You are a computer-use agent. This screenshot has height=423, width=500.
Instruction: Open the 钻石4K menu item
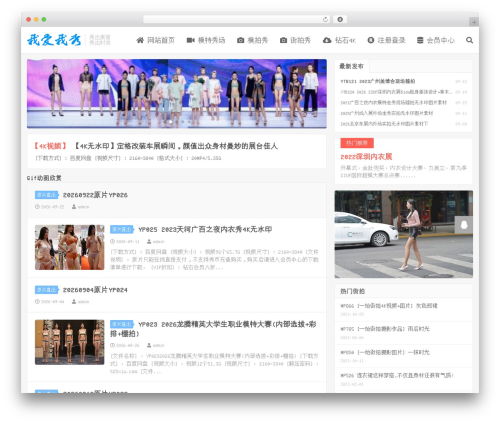pos(339,40)
